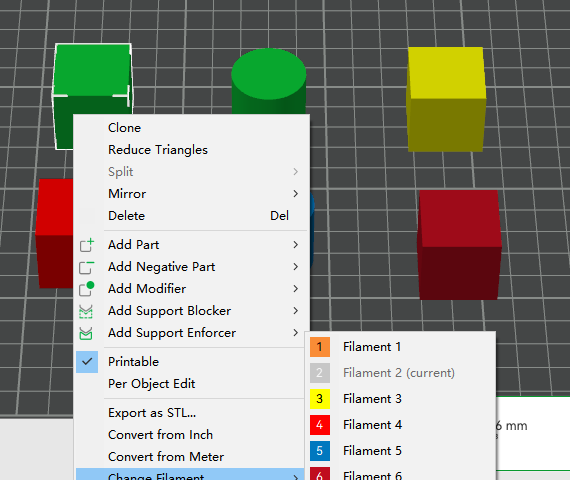The image size is (570, 480).
Task: Toggle the Printable checkmark
Action: 87,362
